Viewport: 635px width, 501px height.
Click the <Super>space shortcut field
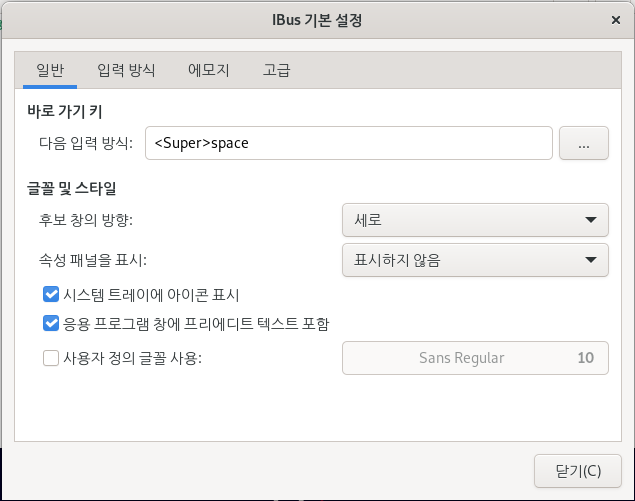pyautogui.click(x=349, y=143)
